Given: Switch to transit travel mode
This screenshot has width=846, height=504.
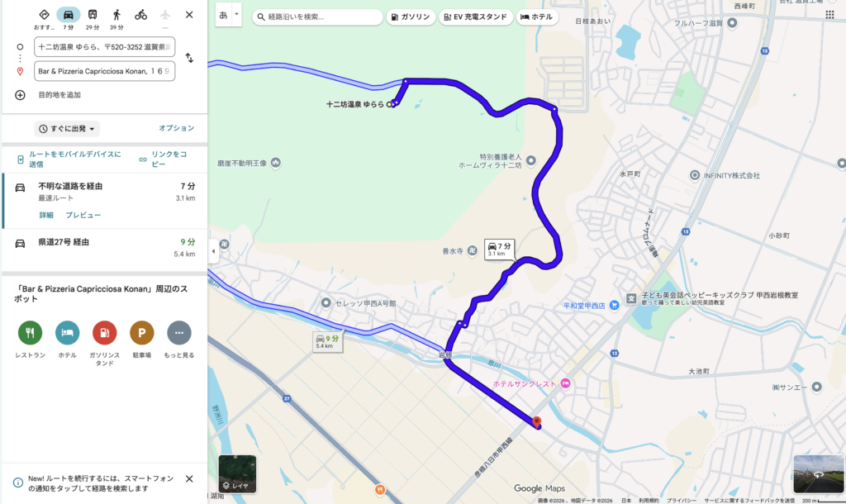Looking at the screenshot, I should [x=93, y=15].
